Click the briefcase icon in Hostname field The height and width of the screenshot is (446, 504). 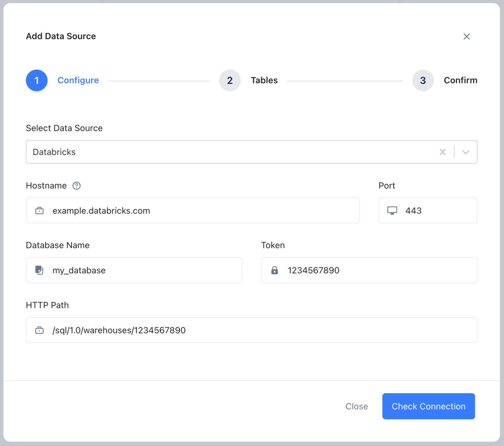point(39,211)
